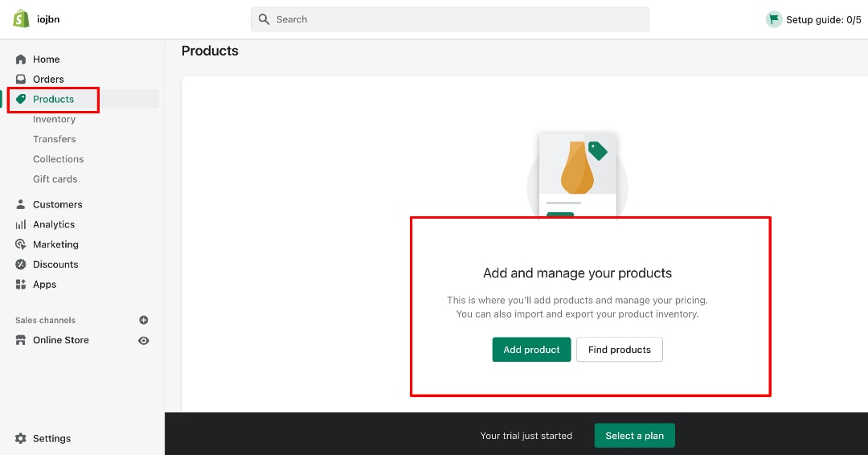
Task: Click the Online Store storefront icon
Action: [20, 340]
